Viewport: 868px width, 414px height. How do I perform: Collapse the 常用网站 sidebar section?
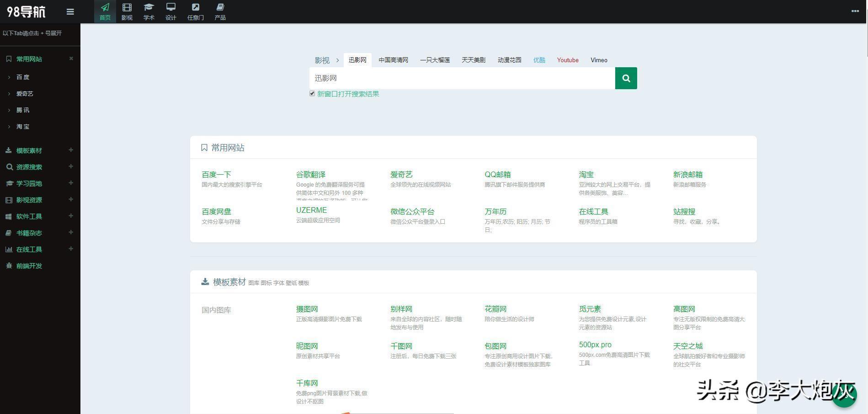click(71, 59)
